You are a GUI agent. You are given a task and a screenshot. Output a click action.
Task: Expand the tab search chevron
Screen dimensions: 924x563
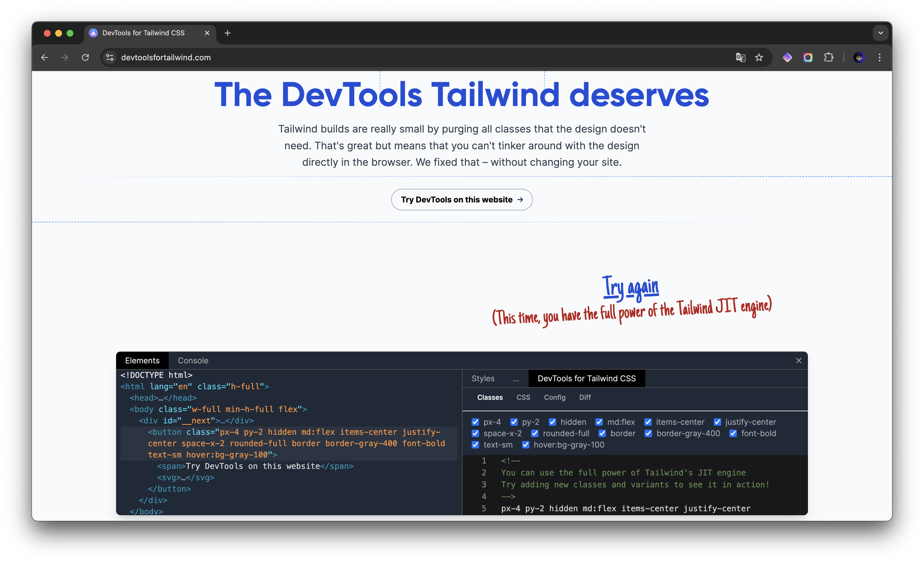(x=880, y=33)
